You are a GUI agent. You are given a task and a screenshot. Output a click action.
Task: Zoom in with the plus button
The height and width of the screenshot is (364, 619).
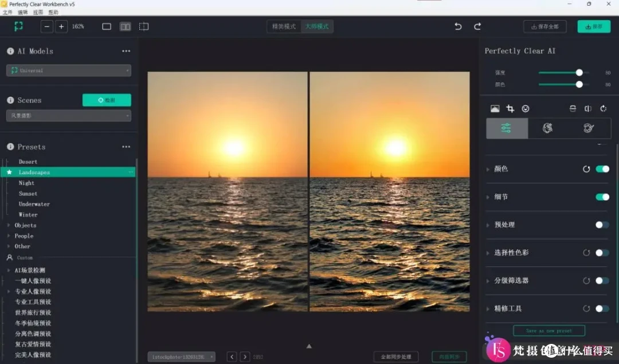coord(61,26)
